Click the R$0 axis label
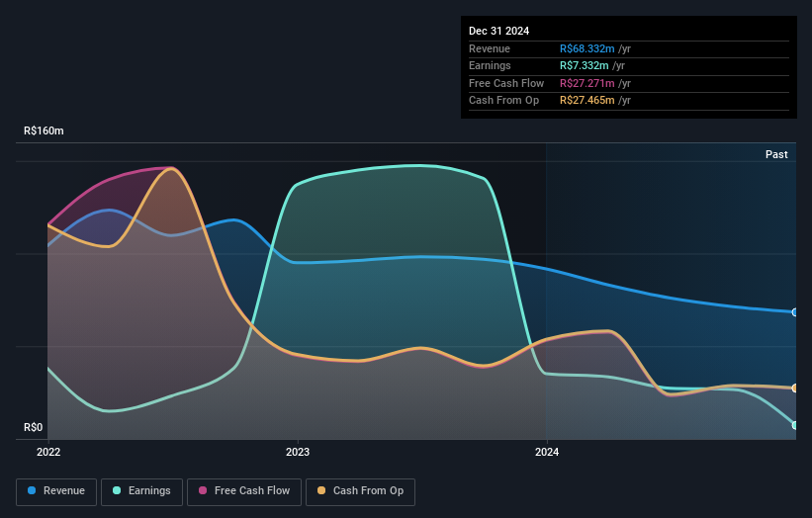The image size is (812, 518). pos(34,427)
